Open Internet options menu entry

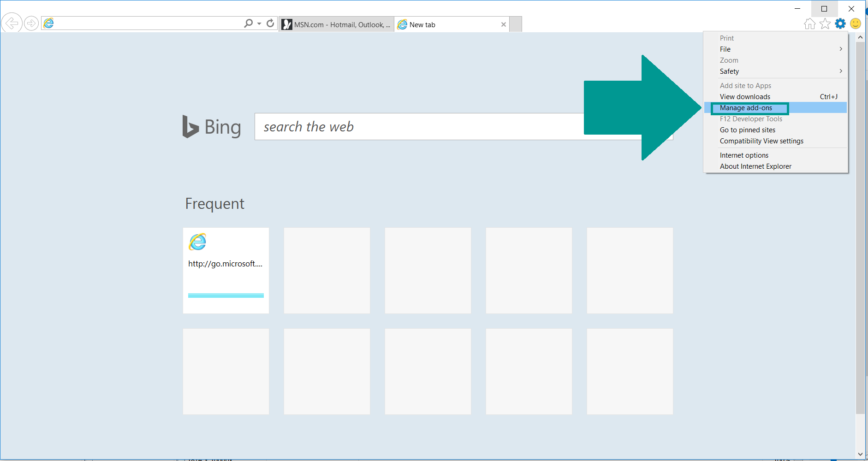[x=744, y=155]
